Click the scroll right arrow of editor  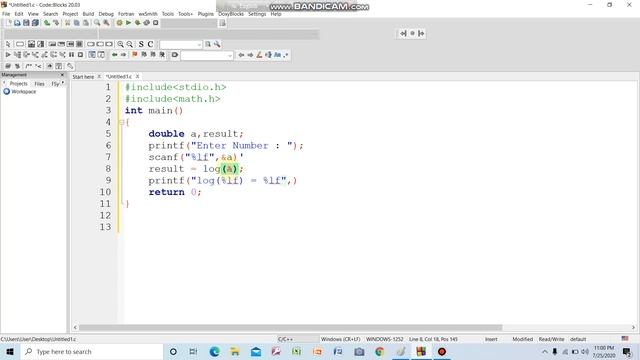(633, 327)
